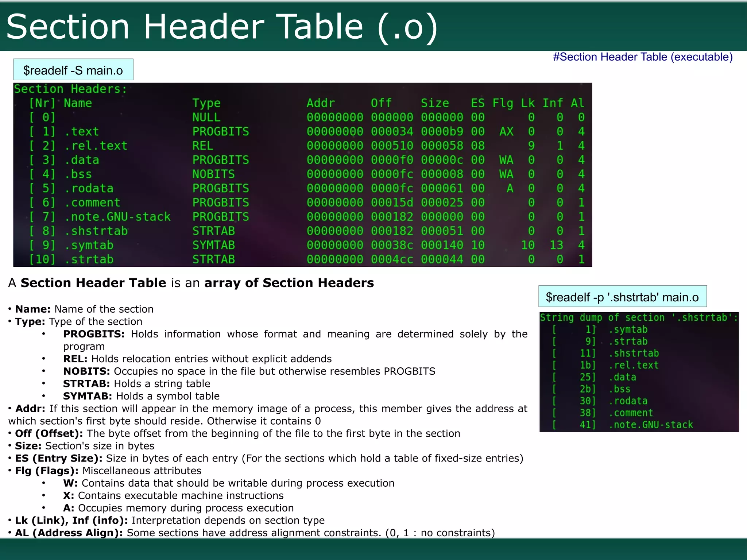Viewport: 747px width, 560px height.
Task: Click the bold SYMTAB: definition label
Action: point(88,396)
